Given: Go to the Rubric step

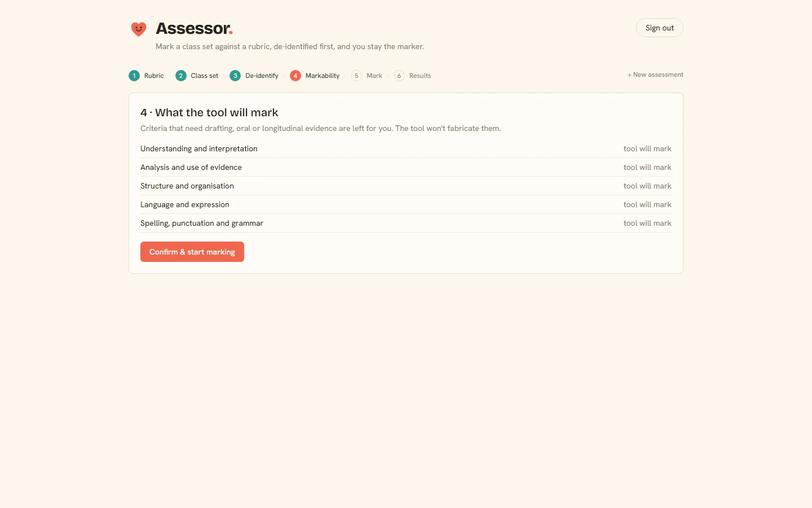Looking at the screenshot, I should pyautogui.click(x=146, y=76).
